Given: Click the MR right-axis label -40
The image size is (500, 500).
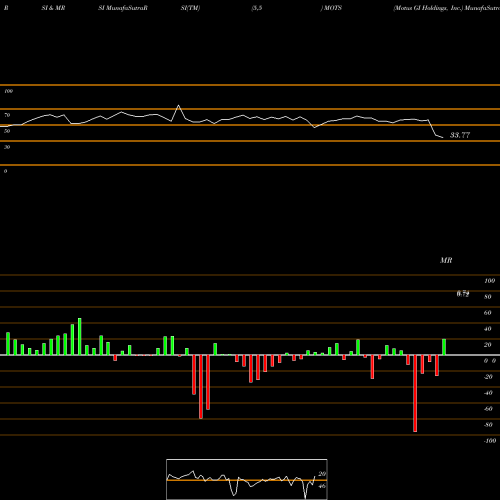Looking at the screenshot, I should pos(488,393).
